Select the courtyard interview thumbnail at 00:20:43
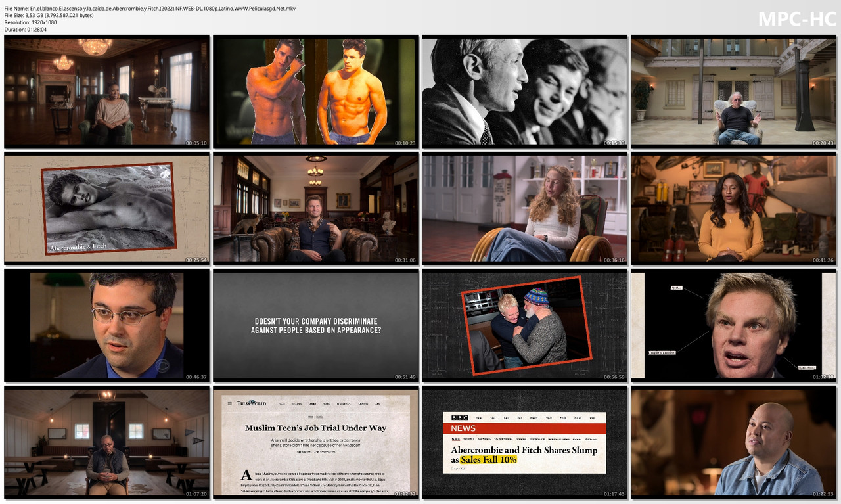This screenshot has width=841, height=504. click(x=734, y=91)
